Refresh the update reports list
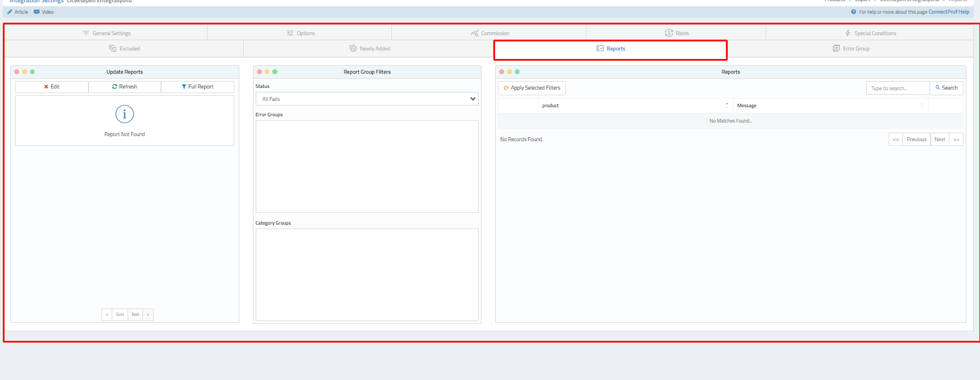This screenshot has height=380, width=980. point(125,87)
